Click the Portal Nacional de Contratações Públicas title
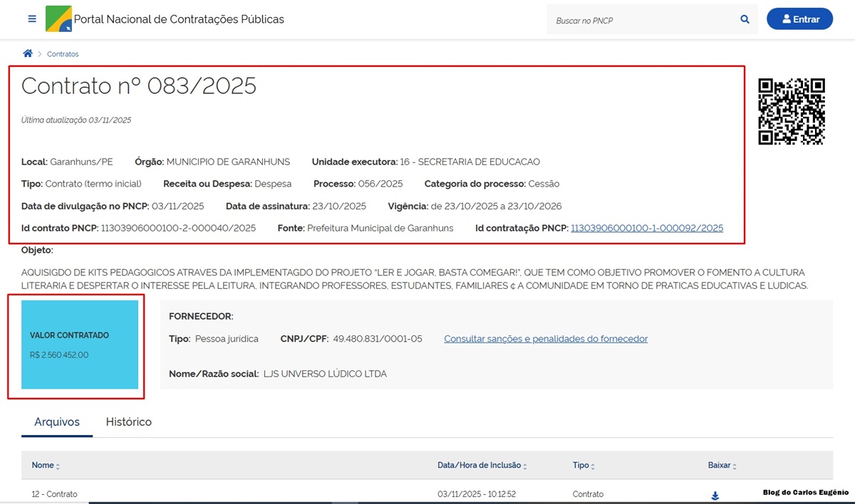This screenshot has width=855, height=504. click(179, 19)
